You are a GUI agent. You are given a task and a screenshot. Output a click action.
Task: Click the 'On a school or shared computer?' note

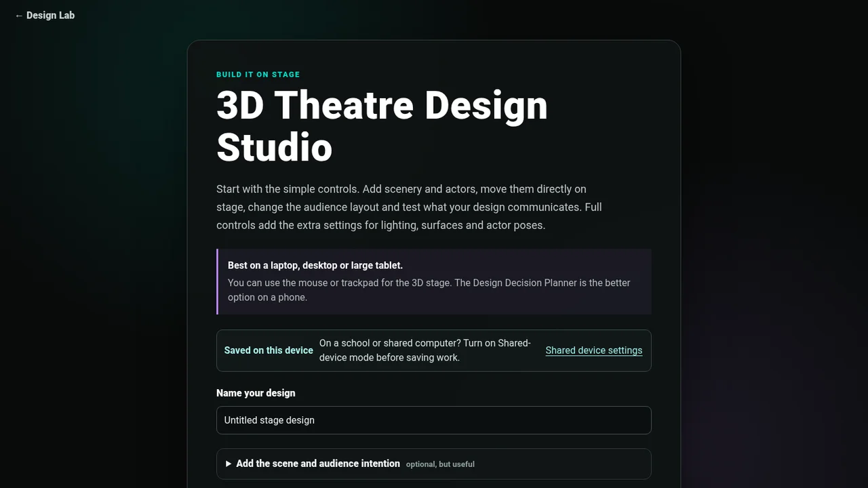(x=425, y=350)
